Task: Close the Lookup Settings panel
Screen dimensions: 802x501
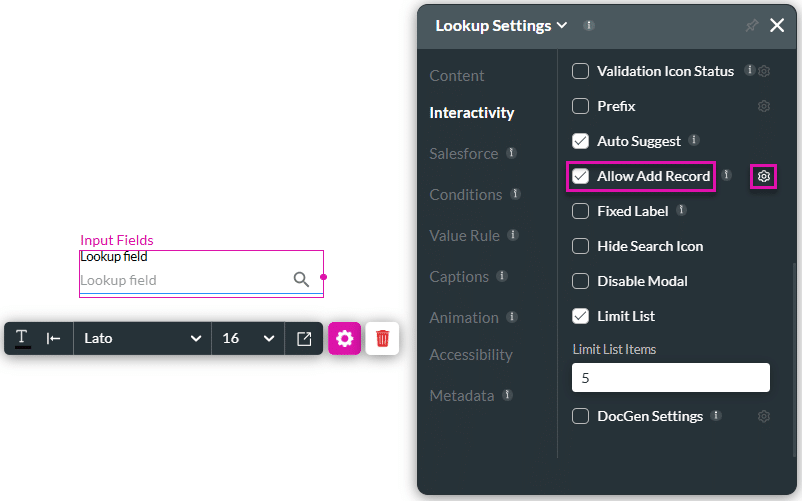Action: click(777, 25)
